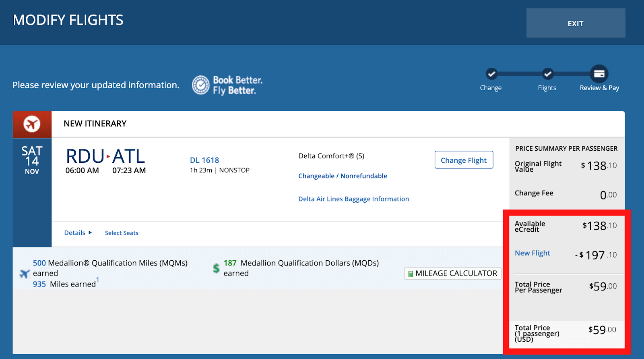
Task: Click the blue airplane miles icon
Action: 25,274
